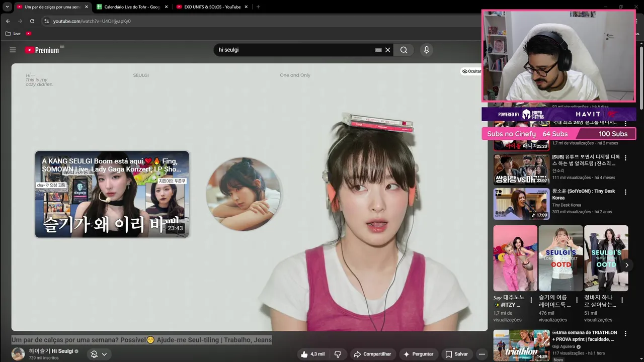Close the EXO UNITS & SOLOS tab
Image resolution: width=644 pixels, height=362 pixels.
coord(247,7)
